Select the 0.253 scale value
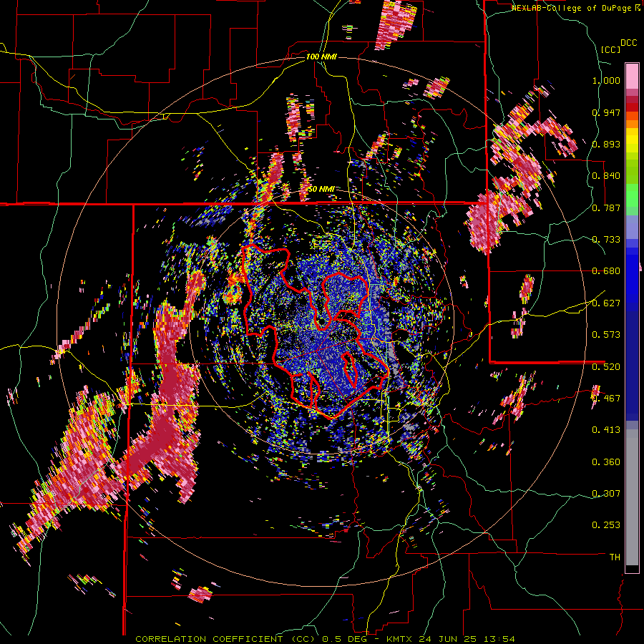 [x=606, y=525]
